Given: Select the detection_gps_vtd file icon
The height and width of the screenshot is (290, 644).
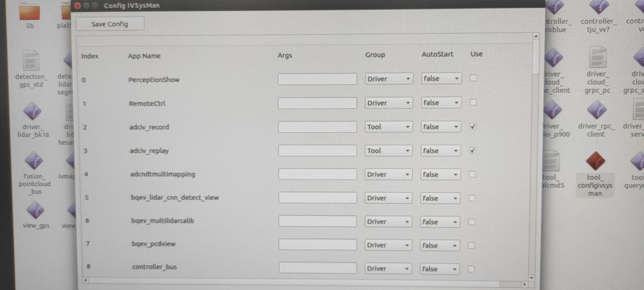Looking at the screenshot, I should (30, 62).
